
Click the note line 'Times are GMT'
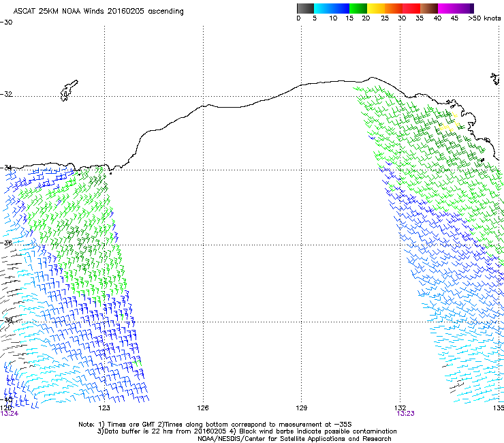point(131,425)
